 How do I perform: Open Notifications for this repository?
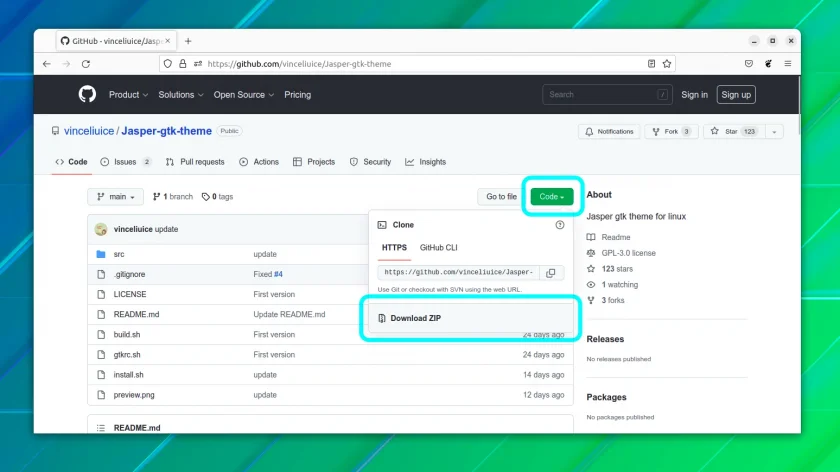(609, 131)
